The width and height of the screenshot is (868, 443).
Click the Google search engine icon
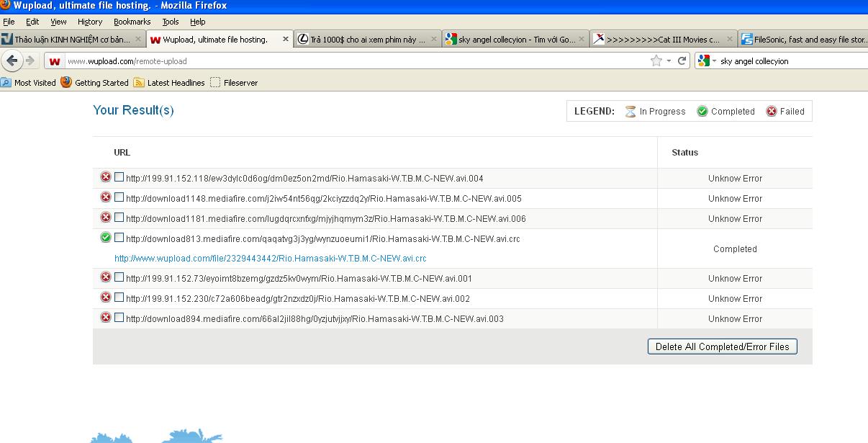click(x=704, y=61)
